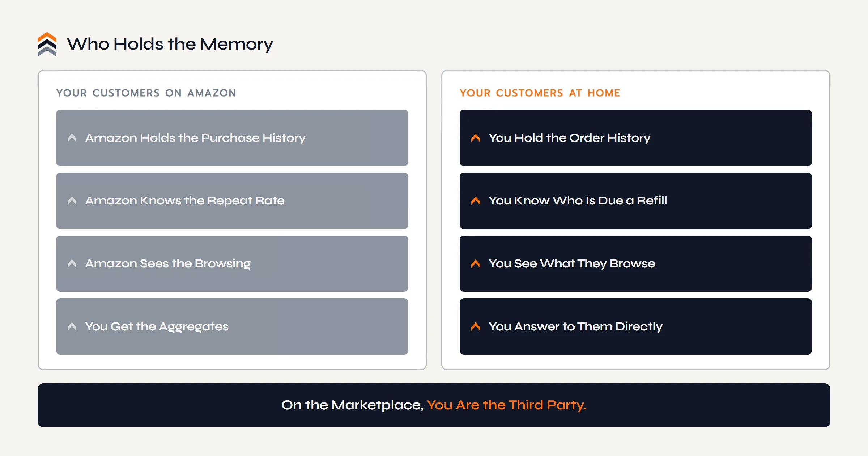Screen dimensions: 868x456
Task: Select the 'You See What They Browse' text
Action: pos(572,264)
